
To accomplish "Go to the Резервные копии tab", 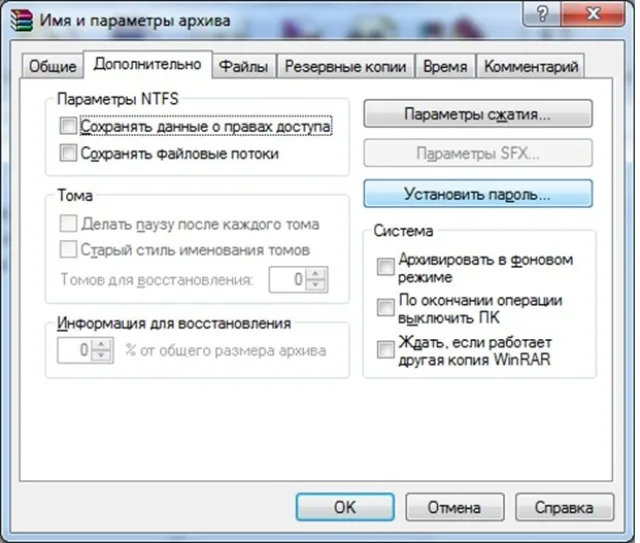I will [x=345, y=66].
